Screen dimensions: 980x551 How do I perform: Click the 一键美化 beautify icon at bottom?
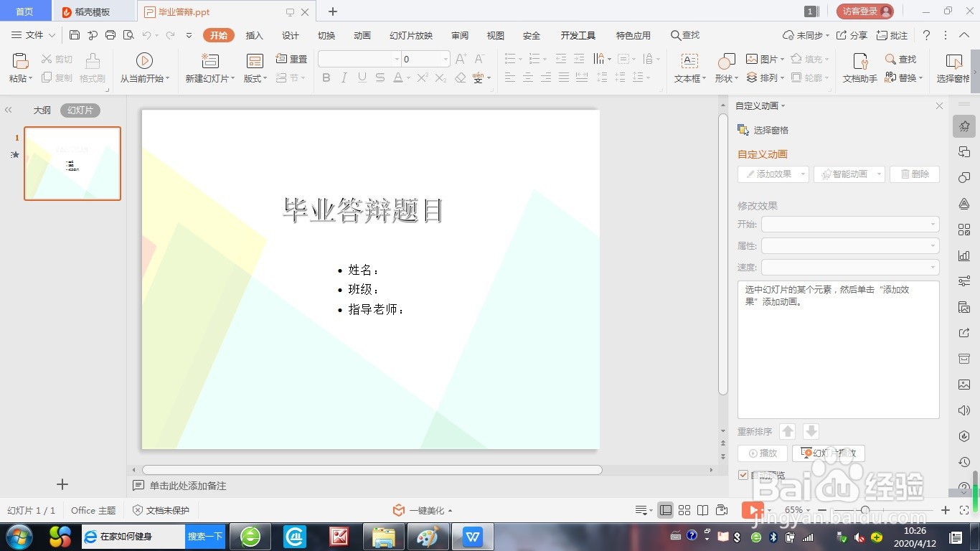400,510
